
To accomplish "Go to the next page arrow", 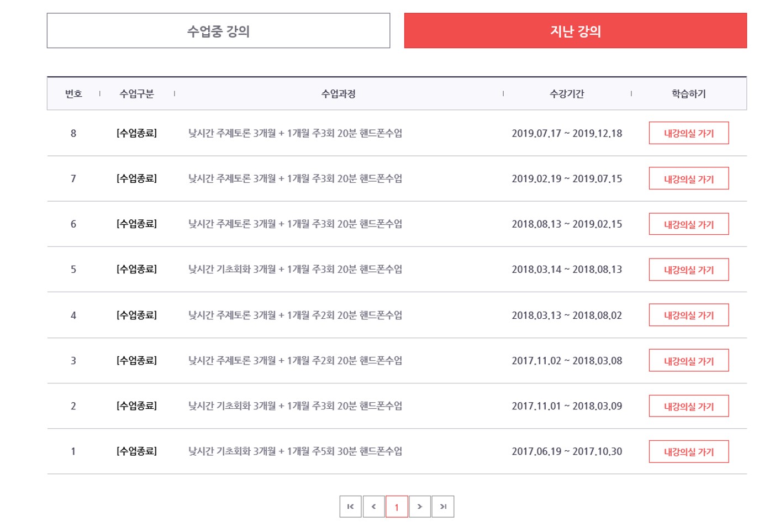I will tap(420, 507).
